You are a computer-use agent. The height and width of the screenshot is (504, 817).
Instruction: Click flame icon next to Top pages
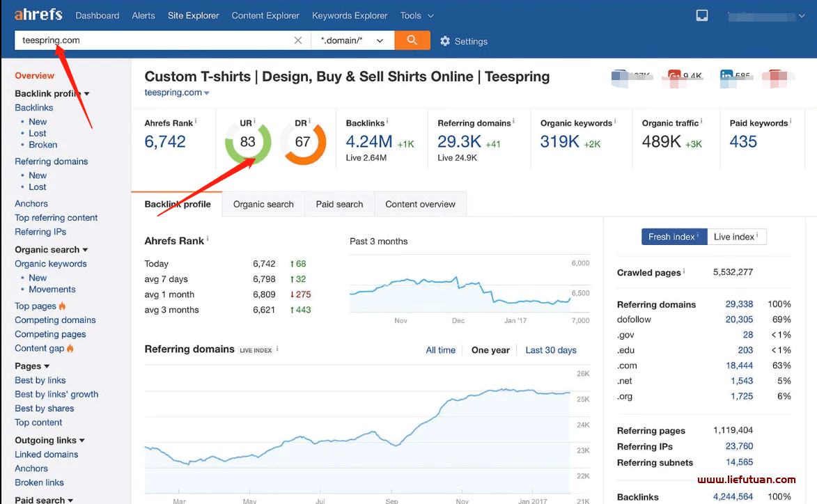62,306
